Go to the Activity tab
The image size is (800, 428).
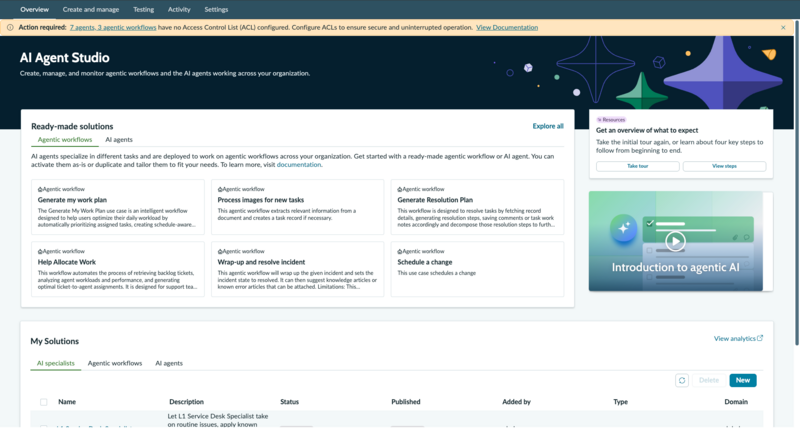pyautogui.click(x=179, y=9)
